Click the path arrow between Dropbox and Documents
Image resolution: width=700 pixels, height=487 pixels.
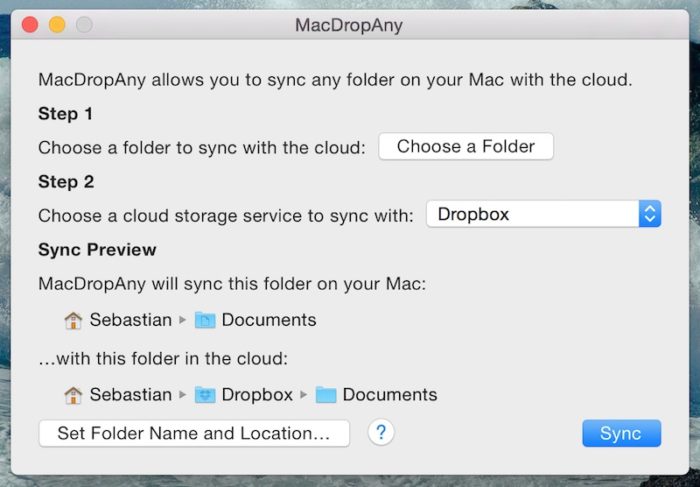[303, 395]
